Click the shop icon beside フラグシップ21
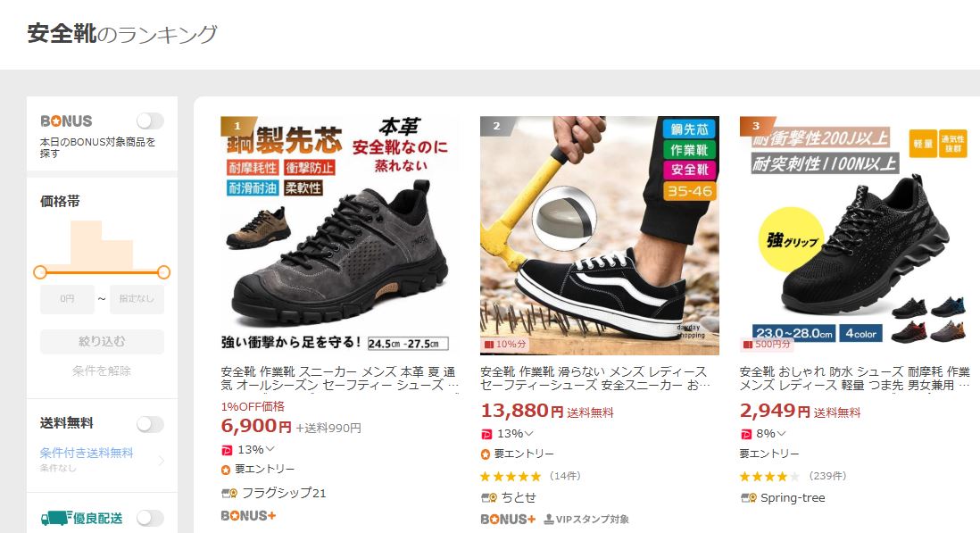The image size is (980, 533). point(228,493)
